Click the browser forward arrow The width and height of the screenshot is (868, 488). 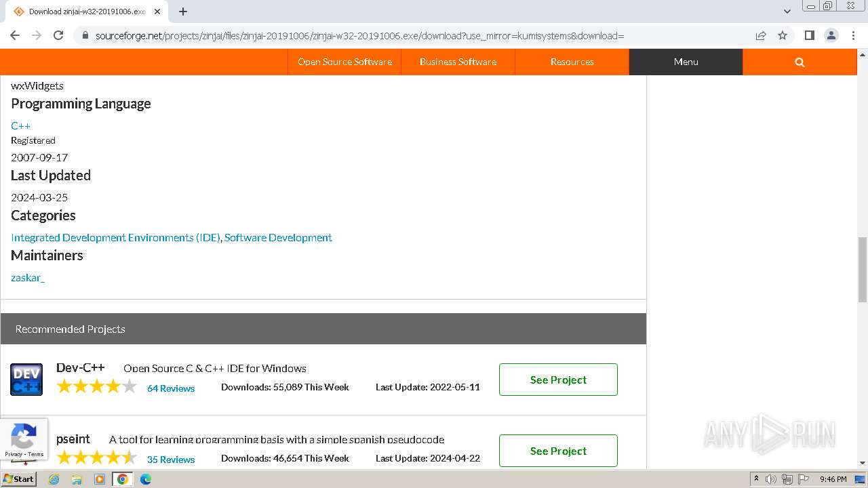tap(37, 35)
